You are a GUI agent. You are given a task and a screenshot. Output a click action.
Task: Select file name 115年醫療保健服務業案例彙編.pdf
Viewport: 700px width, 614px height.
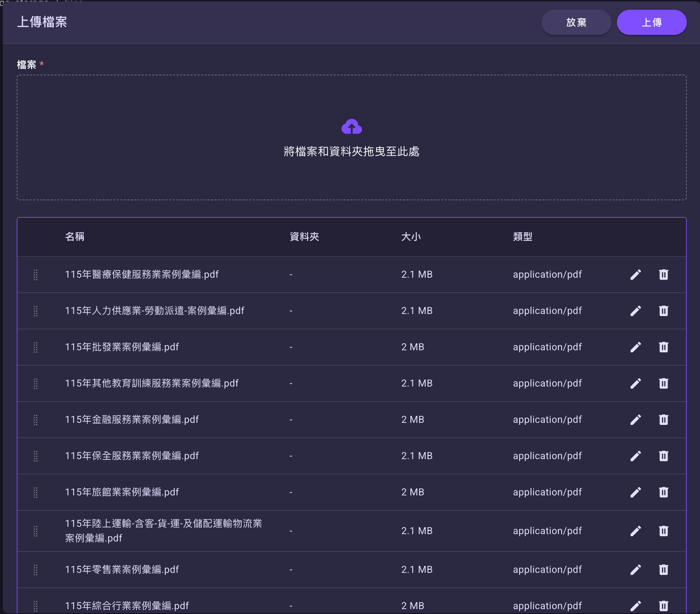point(142,275)
